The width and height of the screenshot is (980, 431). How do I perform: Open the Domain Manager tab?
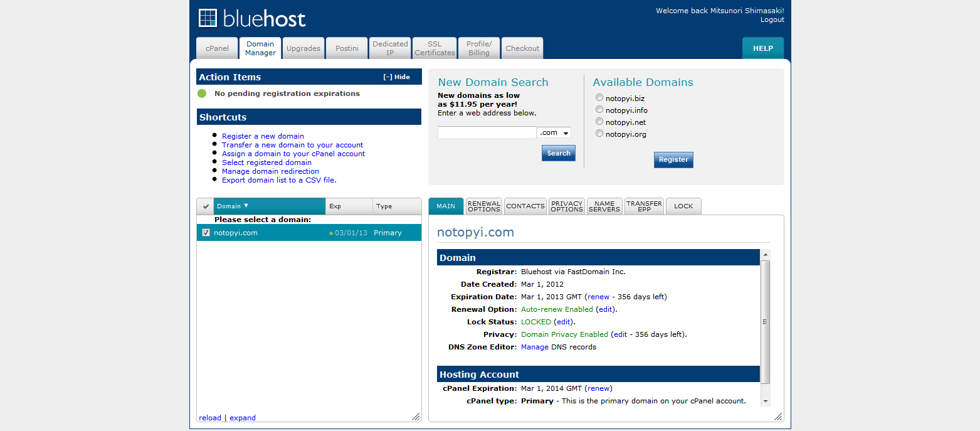coord(260,48)
